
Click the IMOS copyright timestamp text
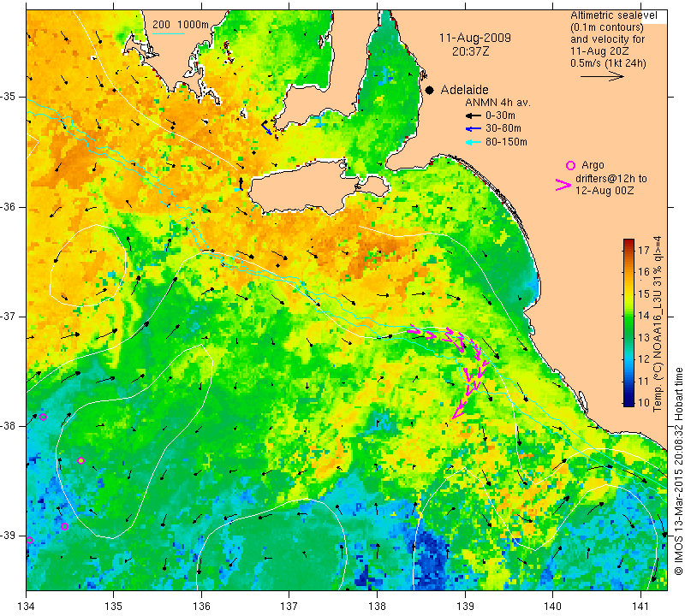678,471
